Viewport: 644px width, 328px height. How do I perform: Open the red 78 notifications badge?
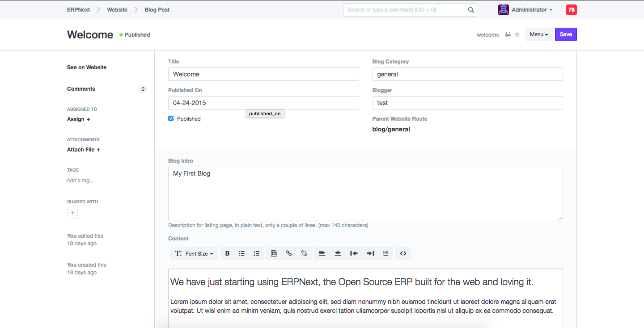[x=571, y=10]
